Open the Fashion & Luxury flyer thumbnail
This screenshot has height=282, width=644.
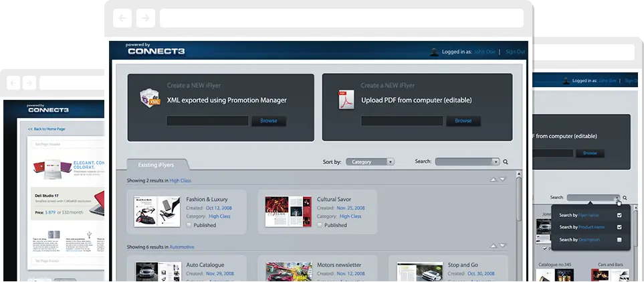[157, 212]
